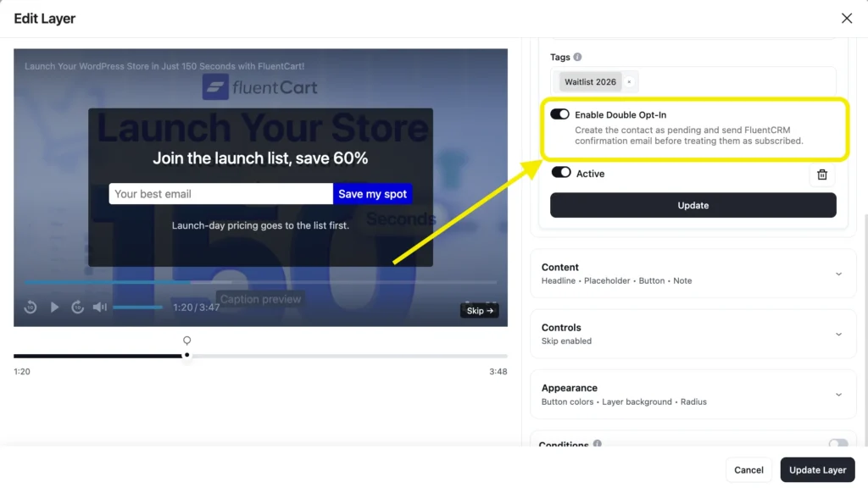The image size is (868, 493).
Task: Expand the Controls section
Action: (x=693, y=334)
